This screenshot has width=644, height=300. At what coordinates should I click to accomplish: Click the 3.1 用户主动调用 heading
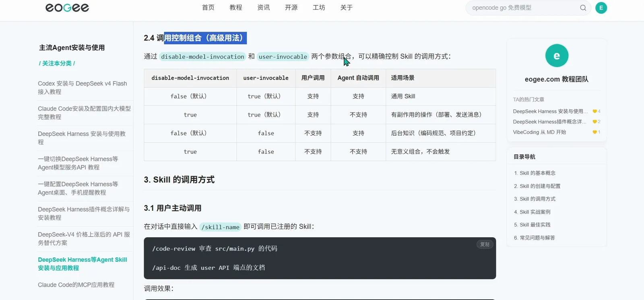coord(173,208)
